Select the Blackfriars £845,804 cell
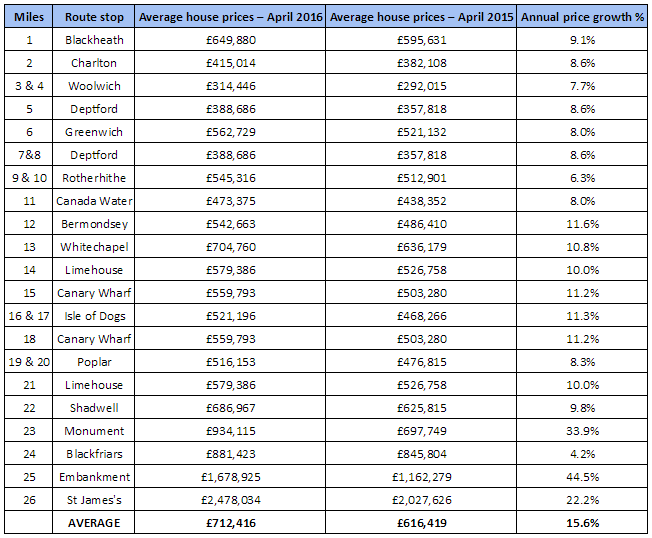Image resolution: width=652 pixels, height=538 pixels. (421, 454)
